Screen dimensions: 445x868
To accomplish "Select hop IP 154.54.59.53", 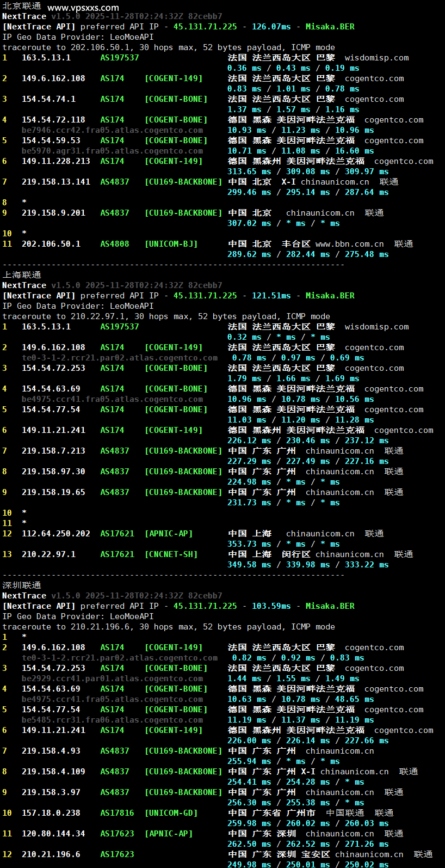I will pyautogui.click(x=51, y=140).
